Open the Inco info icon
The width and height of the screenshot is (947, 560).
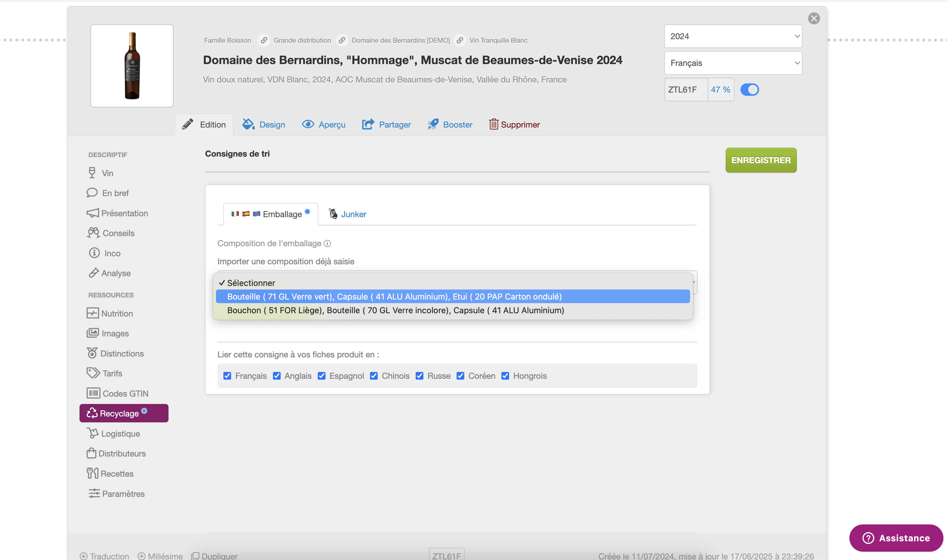94,253
